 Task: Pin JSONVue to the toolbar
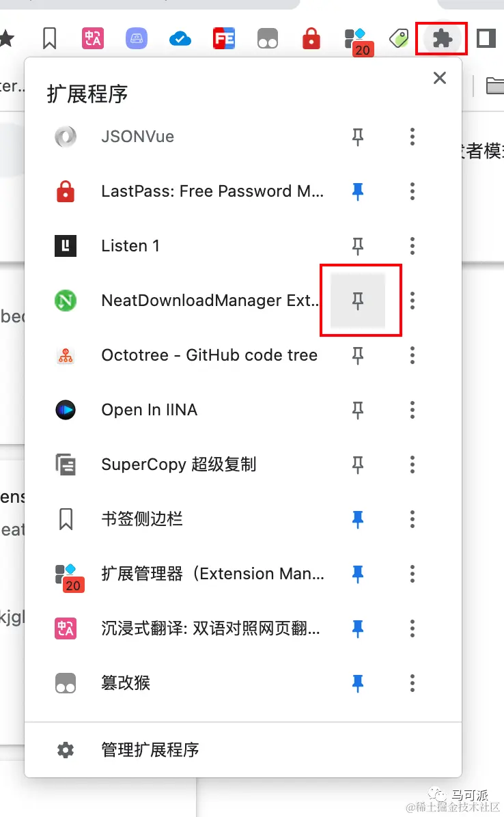tap(358, 137)
